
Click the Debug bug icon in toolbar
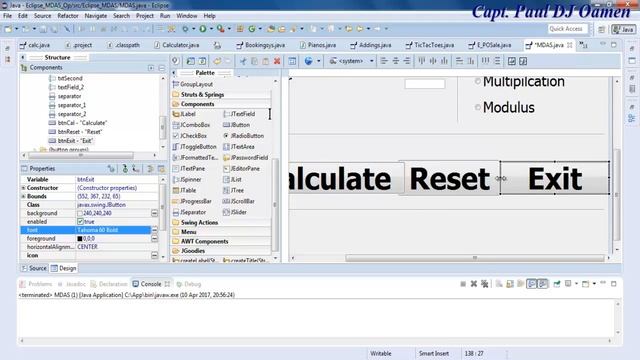coord(185,29)
